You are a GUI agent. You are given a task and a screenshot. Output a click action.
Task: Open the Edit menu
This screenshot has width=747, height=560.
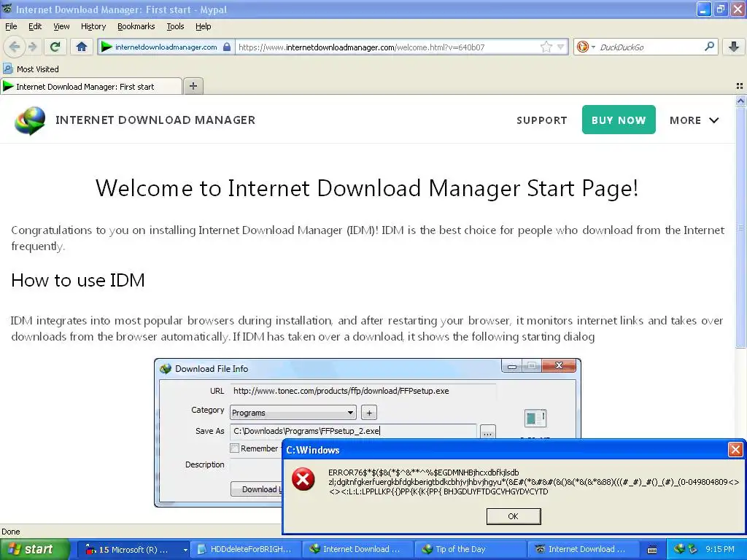point(35,26)
